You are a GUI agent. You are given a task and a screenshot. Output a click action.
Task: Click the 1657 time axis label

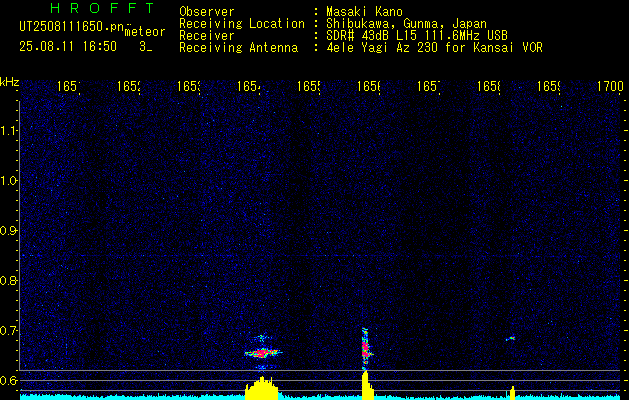429,86
